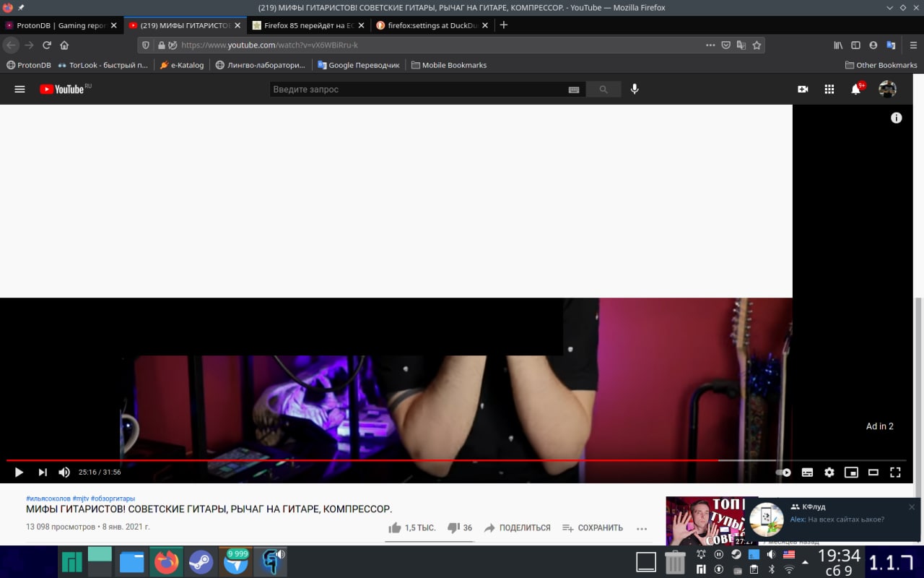The height and width of the screenshot is (578, 924).
Task: Open Firefox application menu
Action: click(913, 45)
